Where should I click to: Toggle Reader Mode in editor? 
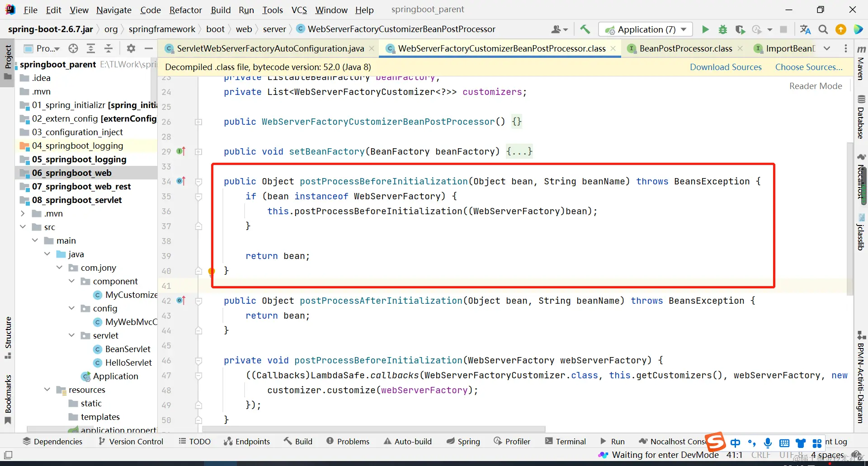[816, 86]
